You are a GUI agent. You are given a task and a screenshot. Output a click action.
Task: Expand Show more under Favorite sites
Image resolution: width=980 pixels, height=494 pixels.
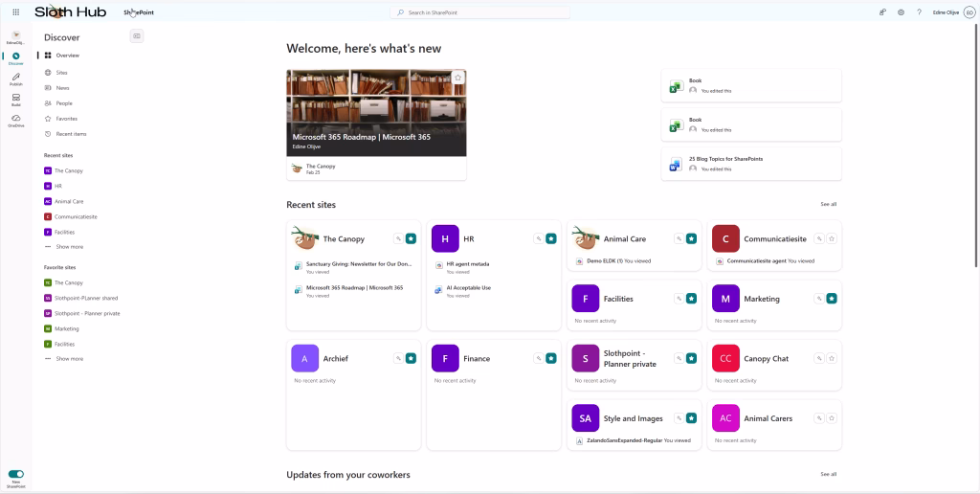(69, 359)
